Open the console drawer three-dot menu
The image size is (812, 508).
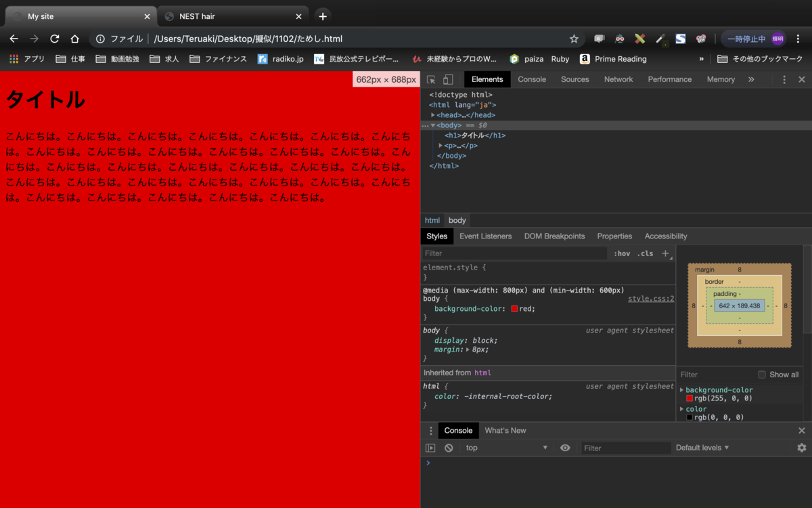430,431
